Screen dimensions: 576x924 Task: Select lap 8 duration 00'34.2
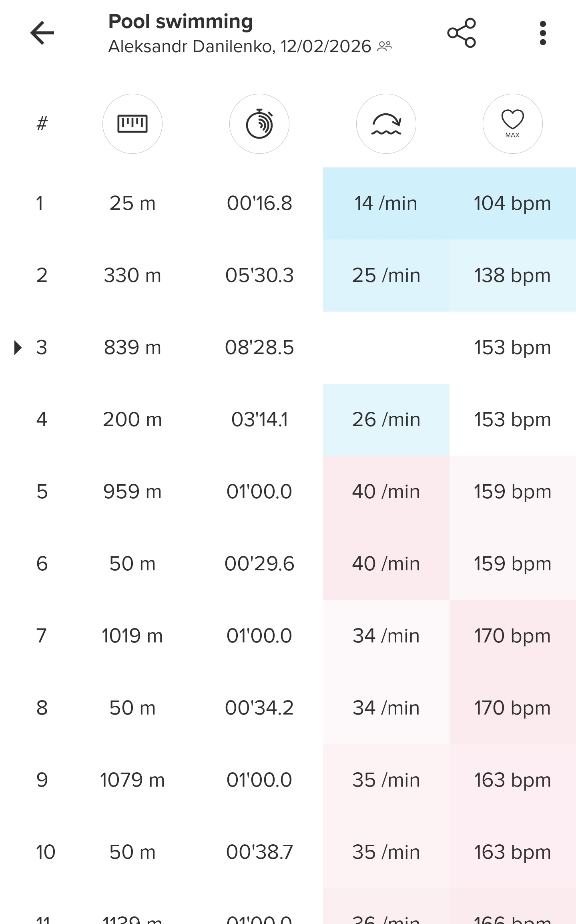tap(259, 708)
